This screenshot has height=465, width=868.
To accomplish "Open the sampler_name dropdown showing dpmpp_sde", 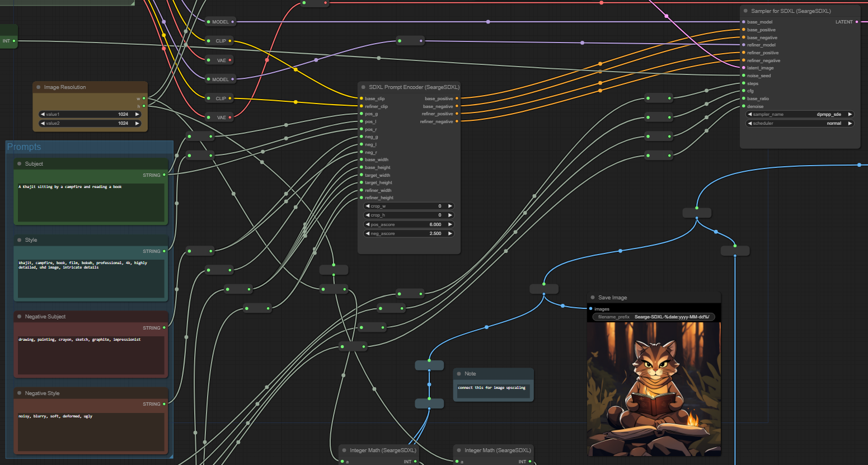I will pyautogui.click(x=800, y=114).
